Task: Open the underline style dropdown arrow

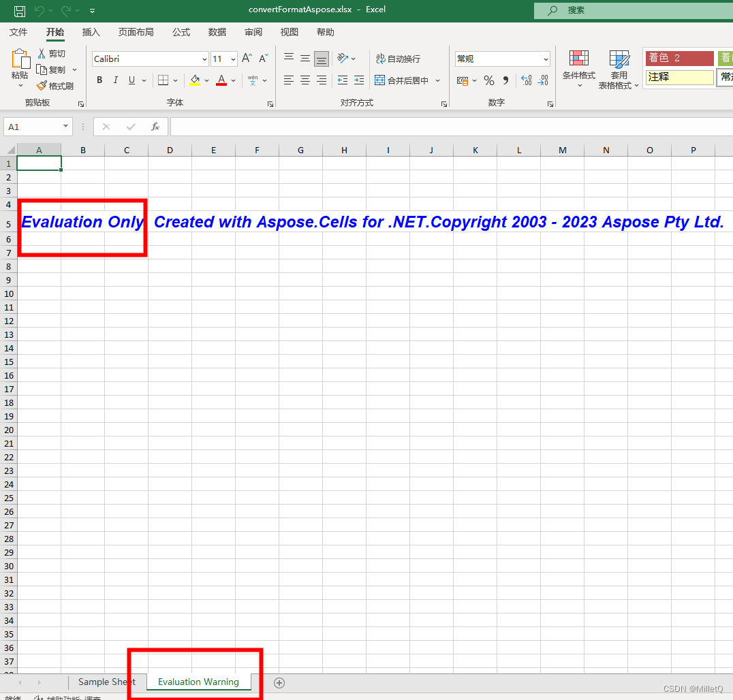Action: pyautogui.click(x=144, y=81)
